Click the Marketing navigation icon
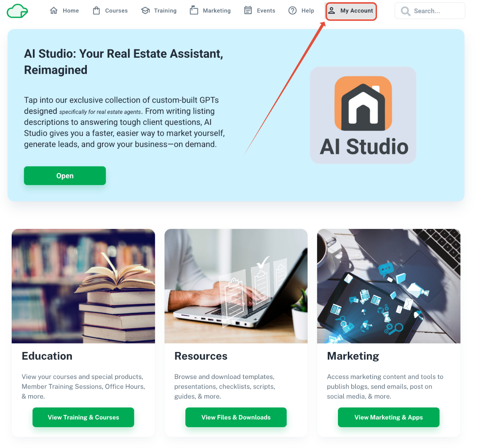The image size is (477, 448). tap(194, 10)
